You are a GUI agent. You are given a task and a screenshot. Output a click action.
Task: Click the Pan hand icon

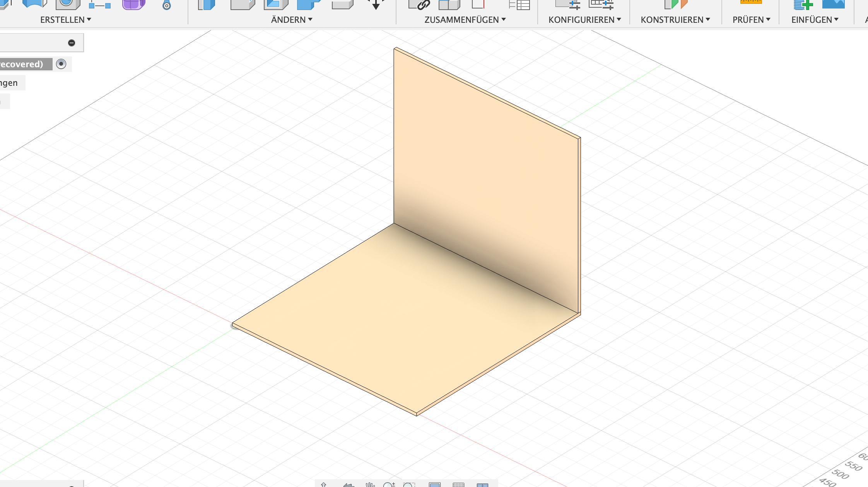coord(370,485)
